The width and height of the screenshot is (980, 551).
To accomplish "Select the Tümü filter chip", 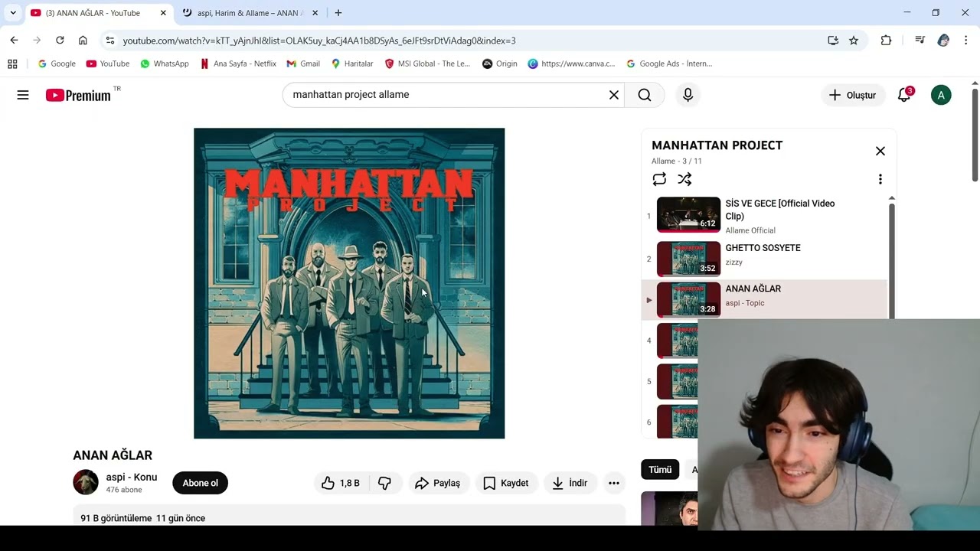I will pos(660,470).
